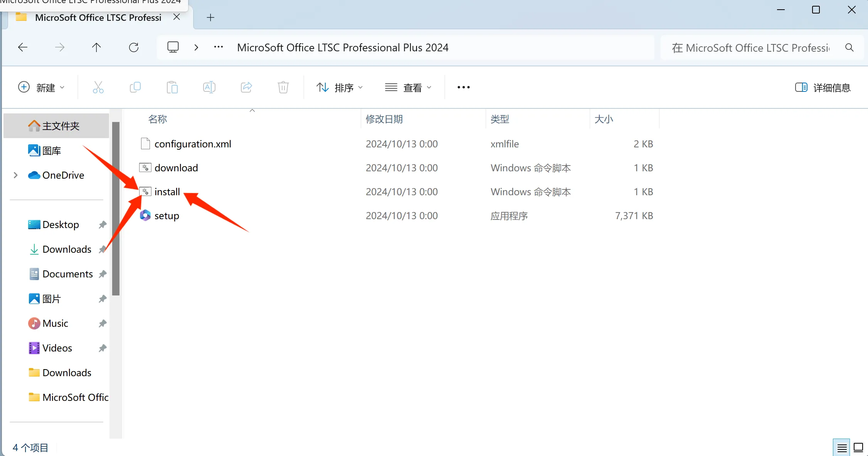This screenshot has height=456, width=868.
Task: Select the install command script file
Action: (167, 192)
